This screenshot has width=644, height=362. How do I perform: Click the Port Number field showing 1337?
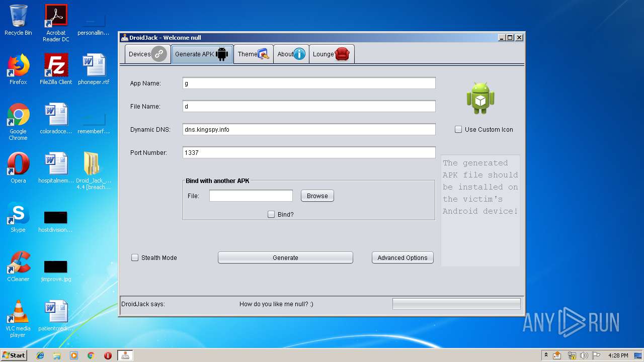coord(309,152)
